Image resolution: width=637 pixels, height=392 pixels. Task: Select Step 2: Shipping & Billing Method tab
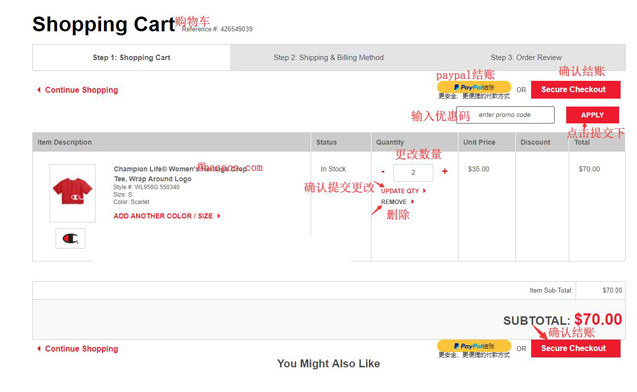pos(329,58)
